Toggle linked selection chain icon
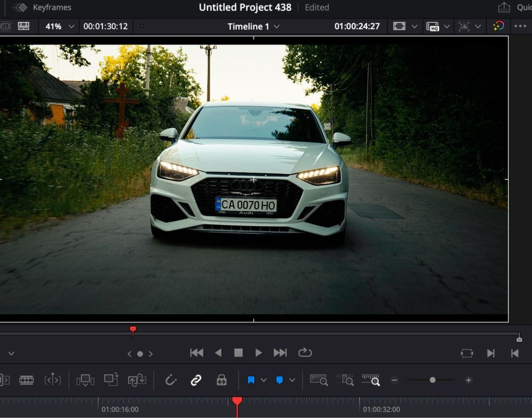This screenshot has height=418, width=532. (196, 380)
